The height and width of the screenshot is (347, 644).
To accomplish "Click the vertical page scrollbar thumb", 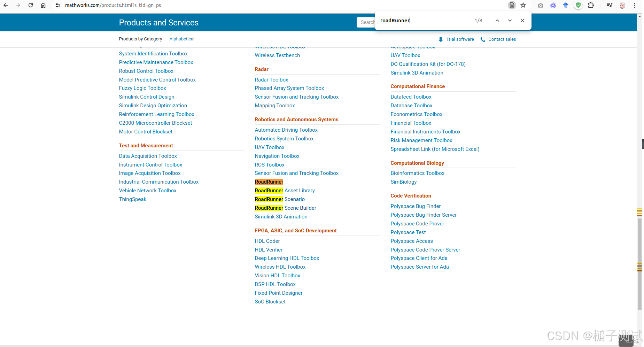I will click(639, 264).
